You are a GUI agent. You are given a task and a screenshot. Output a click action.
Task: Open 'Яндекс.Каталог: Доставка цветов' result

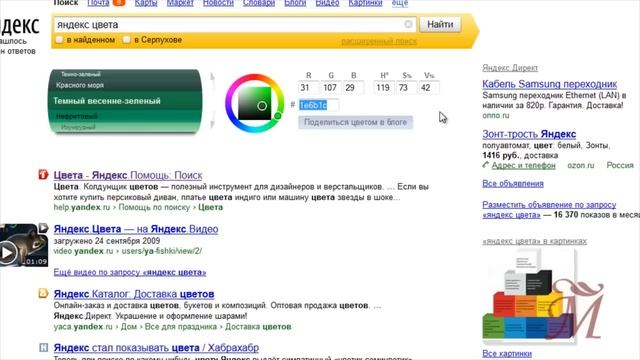[134, 294]
